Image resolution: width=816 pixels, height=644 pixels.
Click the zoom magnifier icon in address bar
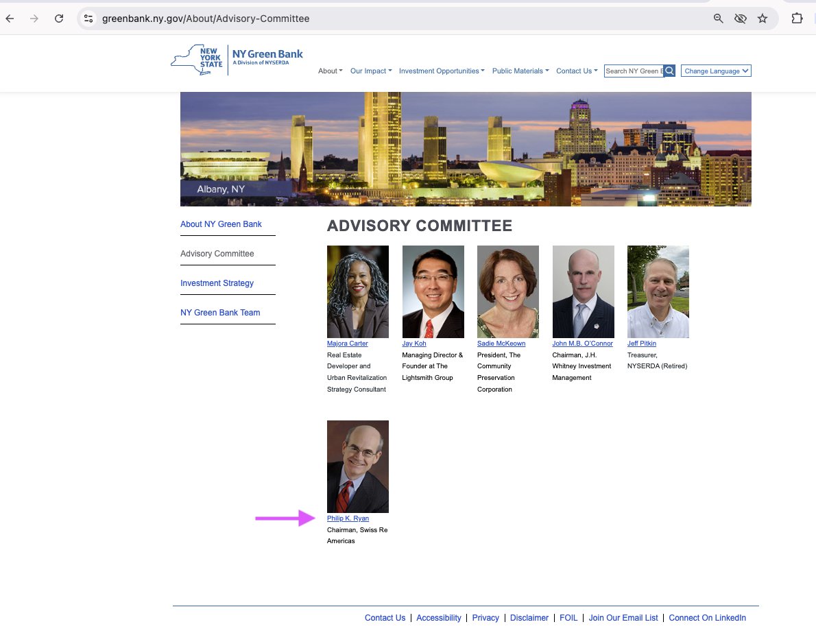tap(718, 19)
